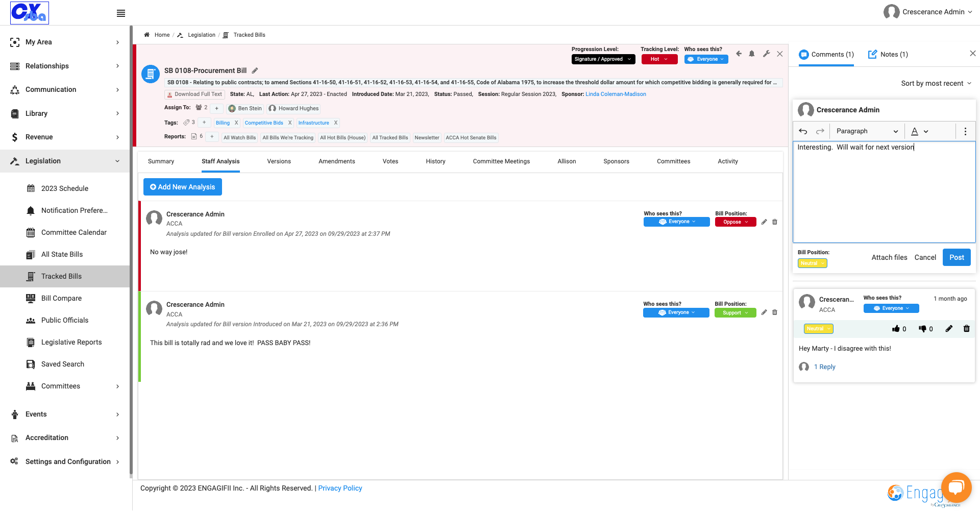Delete the Oppose staff analysis entry
Screen dimensions: 980x511
(775, 222)
